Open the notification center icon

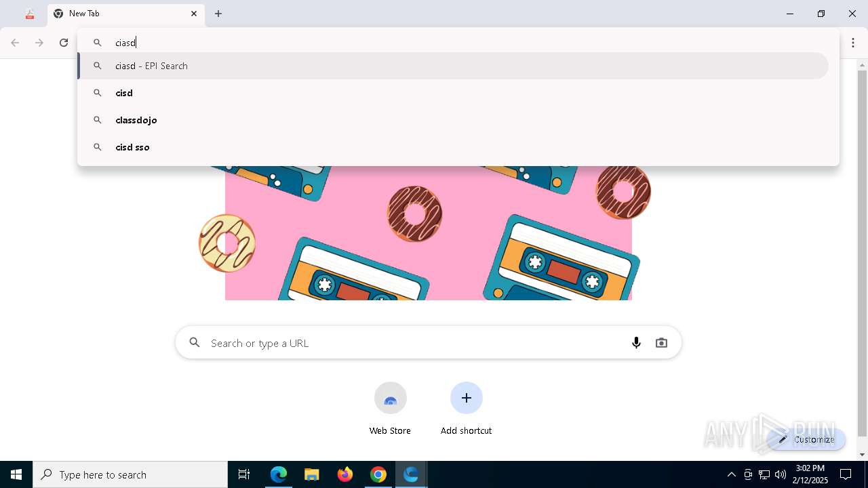(x=846, y=474)
